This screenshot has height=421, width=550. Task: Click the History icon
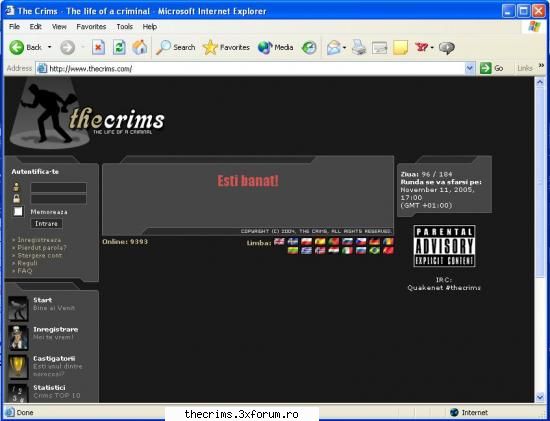(x=309, y=47)
